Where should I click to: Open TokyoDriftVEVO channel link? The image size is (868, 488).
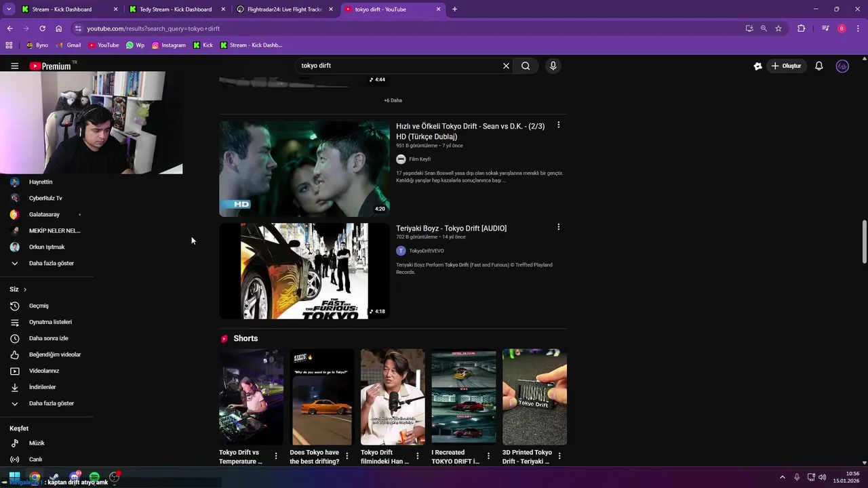point(427,251)
